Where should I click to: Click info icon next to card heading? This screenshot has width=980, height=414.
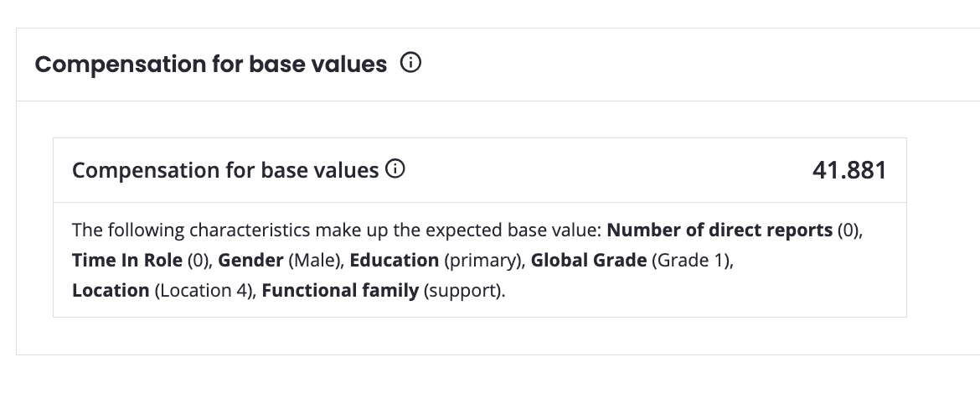coord(395,170)
